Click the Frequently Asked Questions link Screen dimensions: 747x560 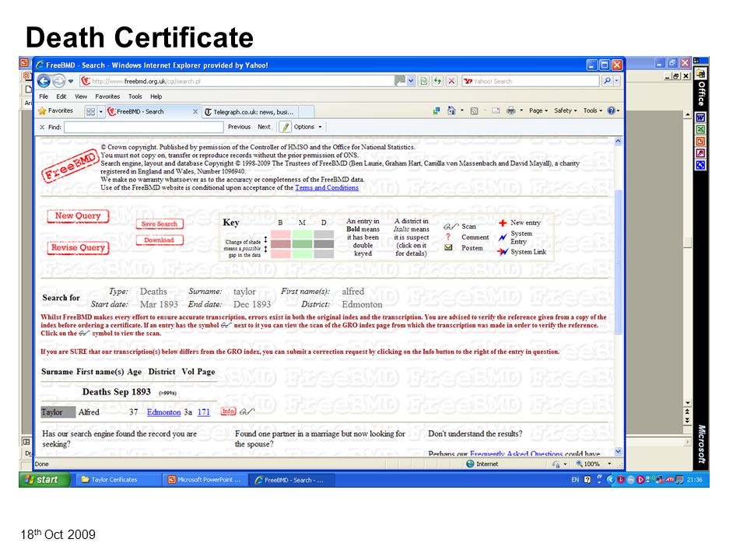click(x=516, y=453)
